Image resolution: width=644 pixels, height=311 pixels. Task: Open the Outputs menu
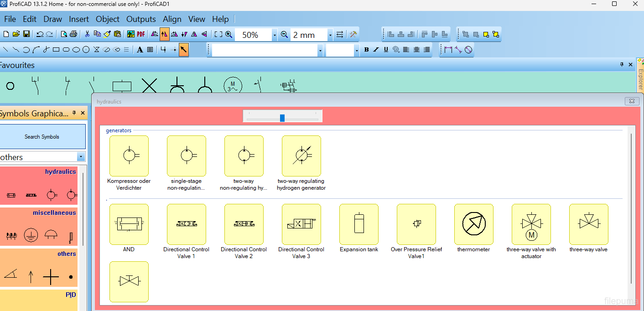[x=141, y=19]
